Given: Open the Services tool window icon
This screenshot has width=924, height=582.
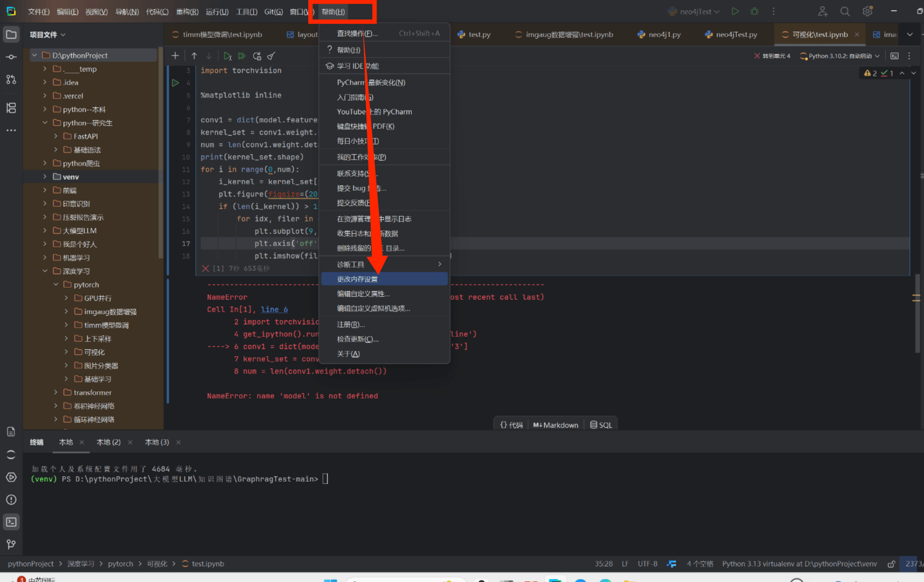Looking at the screenshot, I should pyautogui.click(x=11, y=478).
